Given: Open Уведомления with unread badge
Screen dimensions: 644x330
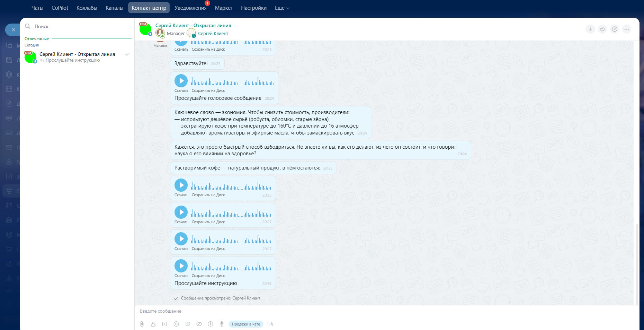Looking at the screenshot, I should [190, 8].
